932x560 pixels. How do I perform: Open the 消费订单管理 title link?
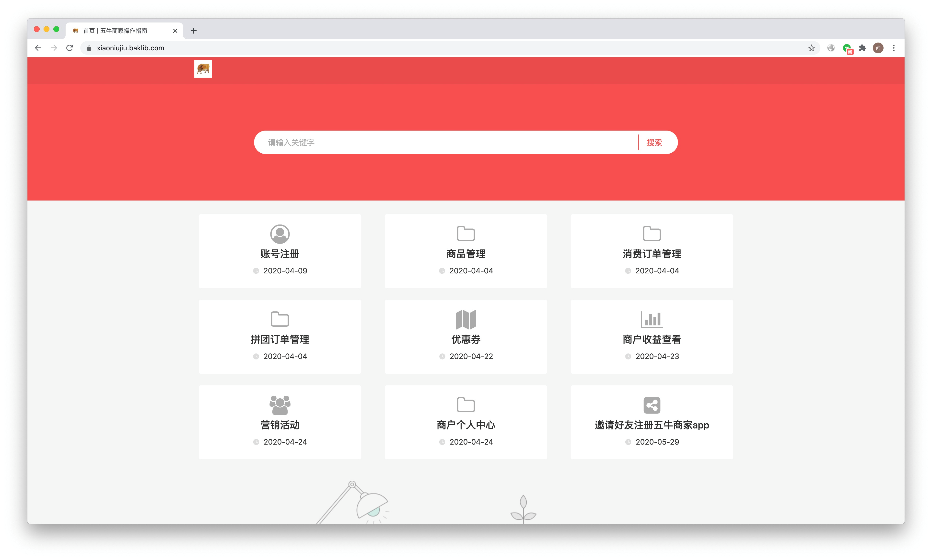coord(652,254)
